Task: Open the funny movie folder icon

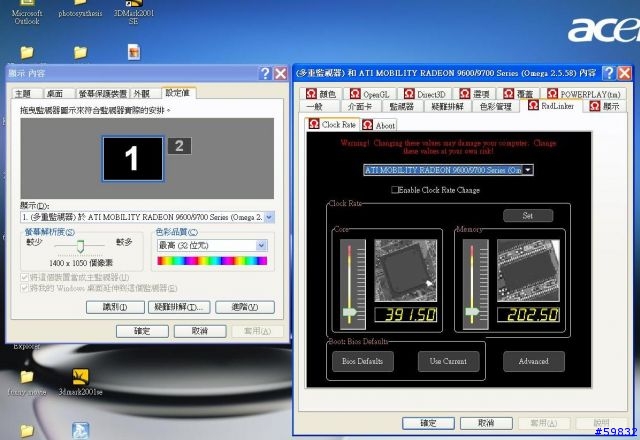Action: pyautogui.click(x=27, y=383)
